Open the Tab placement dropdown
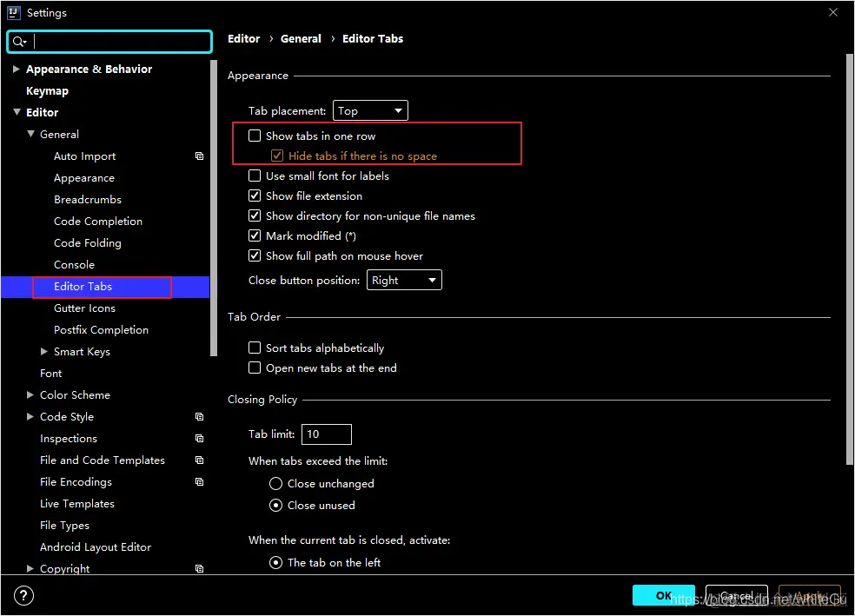This screenshot has width=855, height=616. (370, 110)
